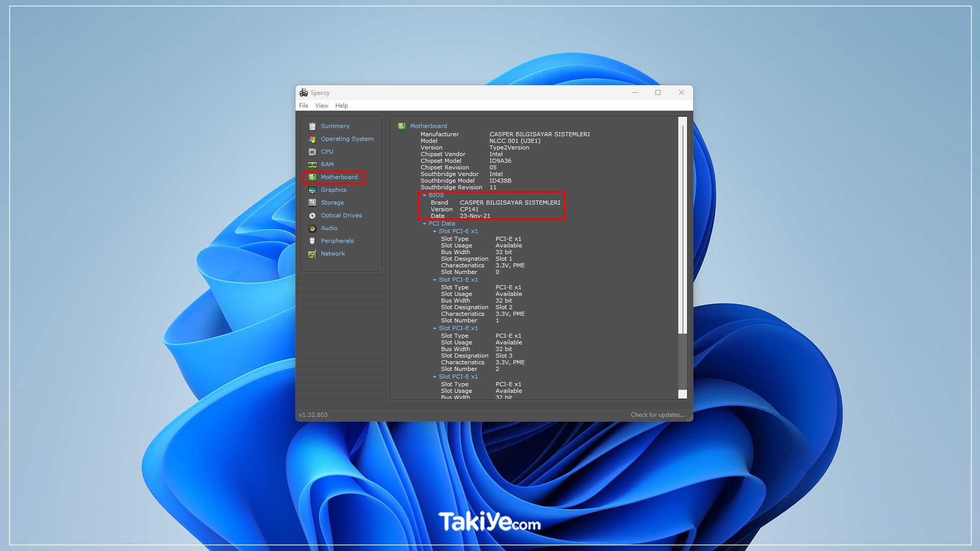
Task: Collapse the Slot PCI-E x1 node with Slot 2
Action: (434, 280)
